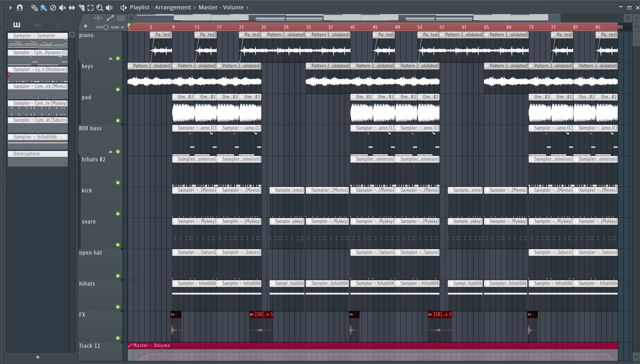Open the Master - Volume automation clip menu icon
640x364 pixels.
(130, 346)
